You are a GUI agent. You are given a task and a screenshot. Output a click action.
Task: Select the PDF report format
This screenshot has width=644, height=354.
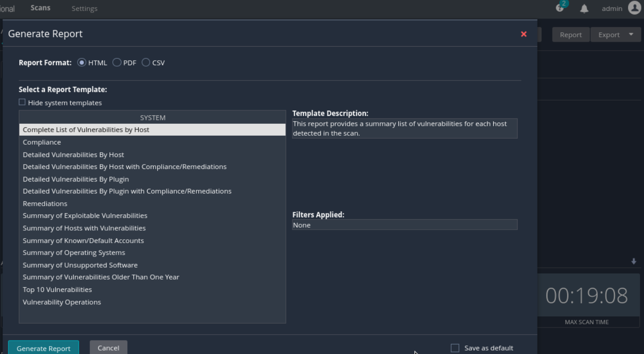[117, 63]
